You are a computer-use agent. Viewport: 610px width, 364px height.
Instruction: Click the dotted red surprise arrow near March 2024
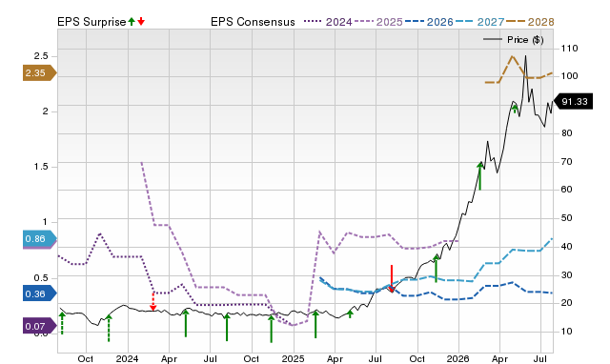click(x=152, y=301)
